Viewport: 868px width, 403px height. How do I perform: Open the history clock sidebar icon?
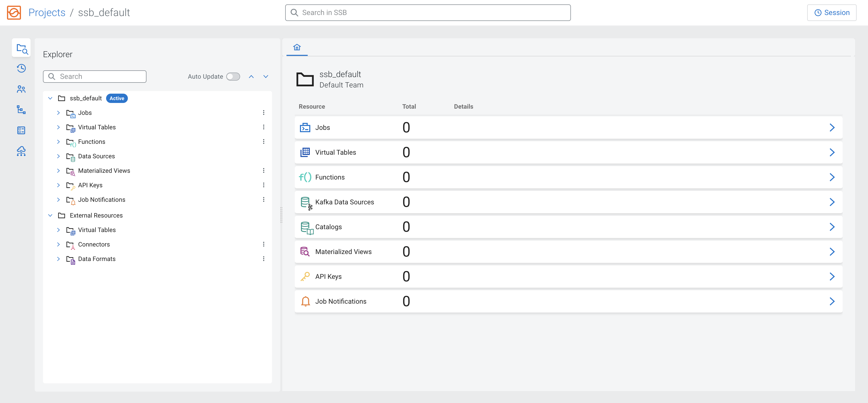pyautogui.click(x=21, y=68)
